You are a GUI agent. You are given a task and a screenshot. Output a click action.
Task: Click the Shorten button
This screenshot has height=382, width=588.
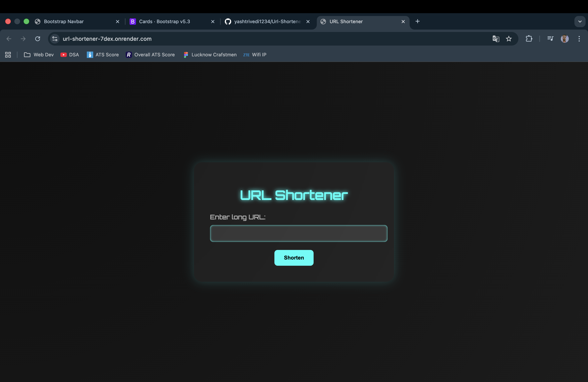tap(294, 258)
